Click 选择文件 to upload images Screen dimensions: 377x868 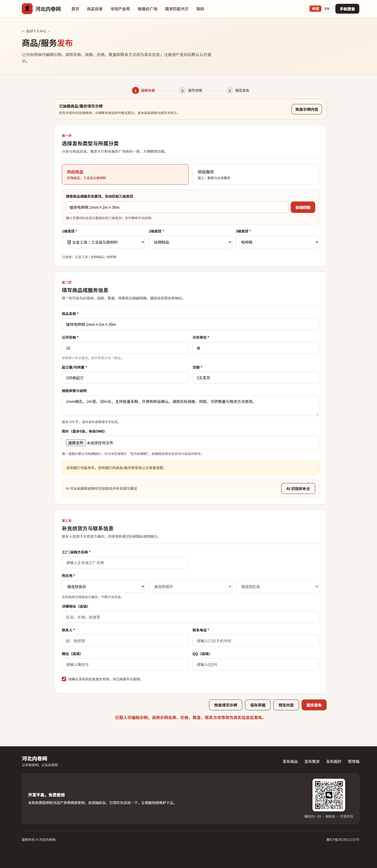click(x=75, y=443)
